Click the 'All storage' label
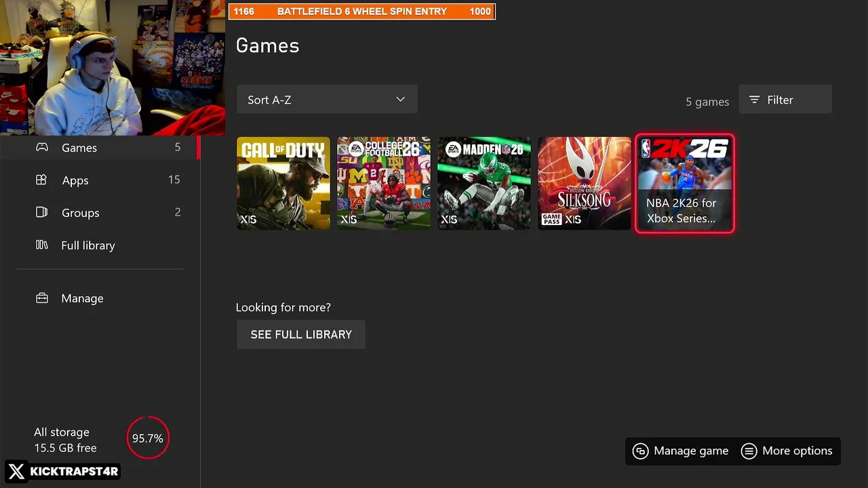 point(62,432)
